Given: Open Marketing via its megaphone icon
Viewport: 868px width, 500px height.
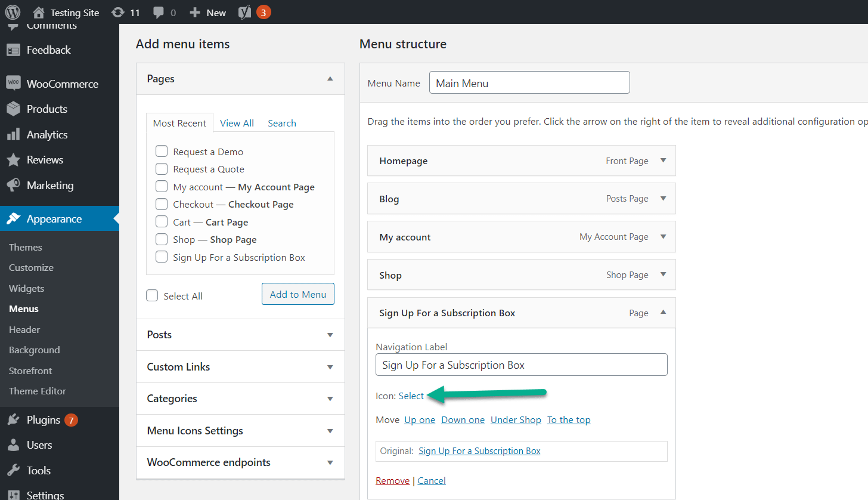Looking at the screenshot, I should [x=13, y=185].
